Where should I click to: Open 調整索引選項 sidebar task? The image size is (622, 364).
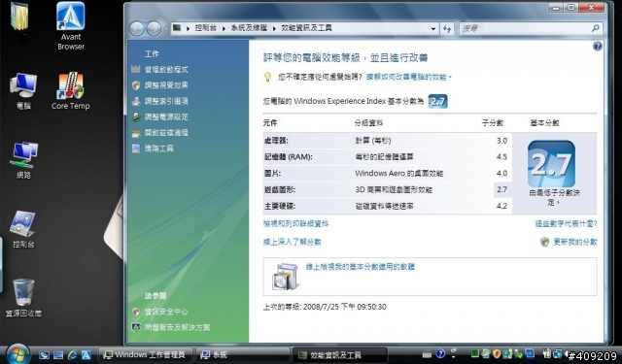coord(166,101)
